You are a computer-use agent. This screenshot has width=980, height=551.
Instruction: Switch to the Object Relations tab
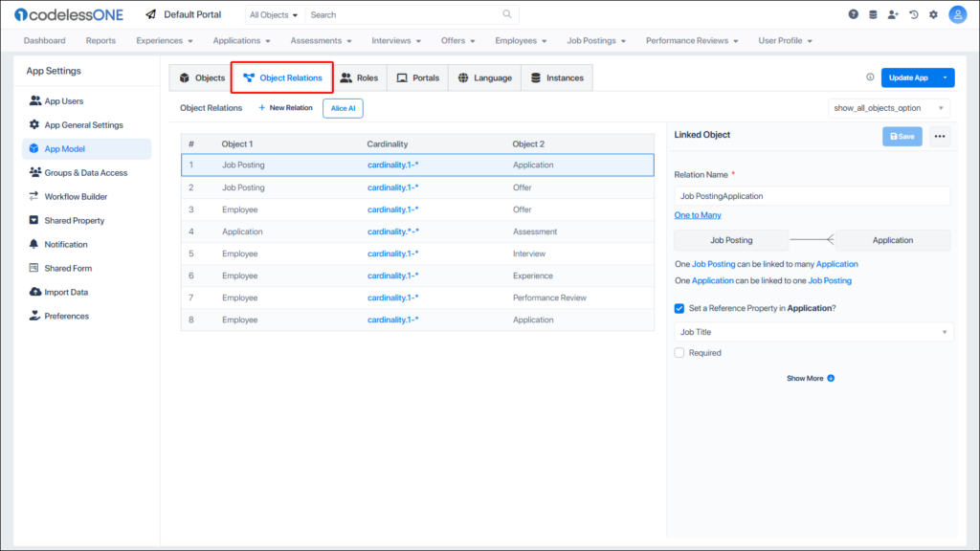[x=282, y=78]
